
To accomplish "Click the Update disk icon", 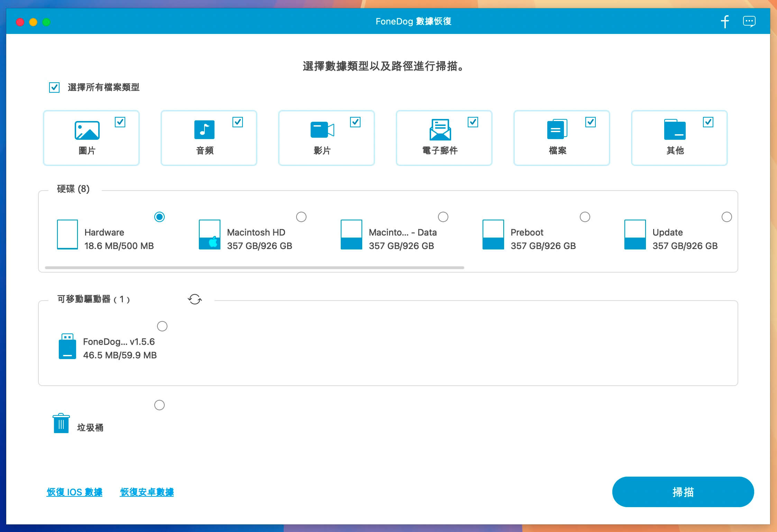I will [x=635, y=235].
